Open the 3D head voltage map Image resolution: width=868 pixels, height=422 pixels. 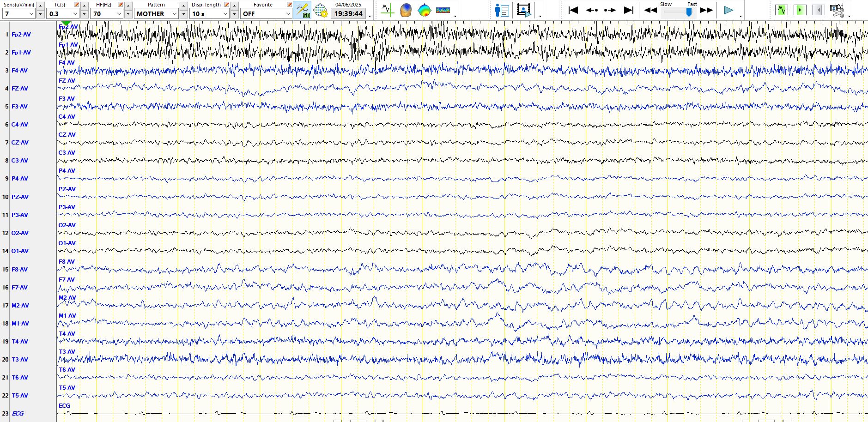tap(406, 10)
